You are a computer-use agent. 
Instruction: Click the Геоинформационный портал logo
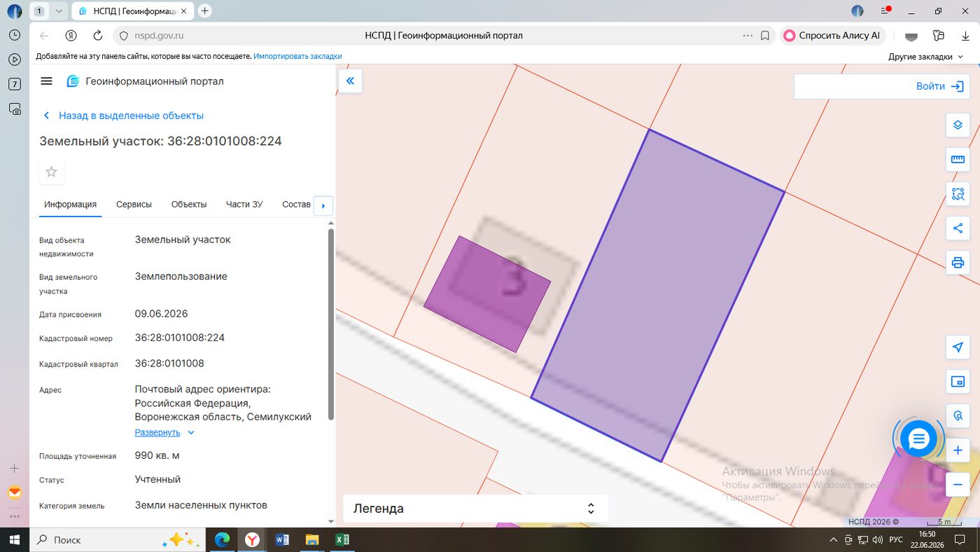tap(146, 81)
